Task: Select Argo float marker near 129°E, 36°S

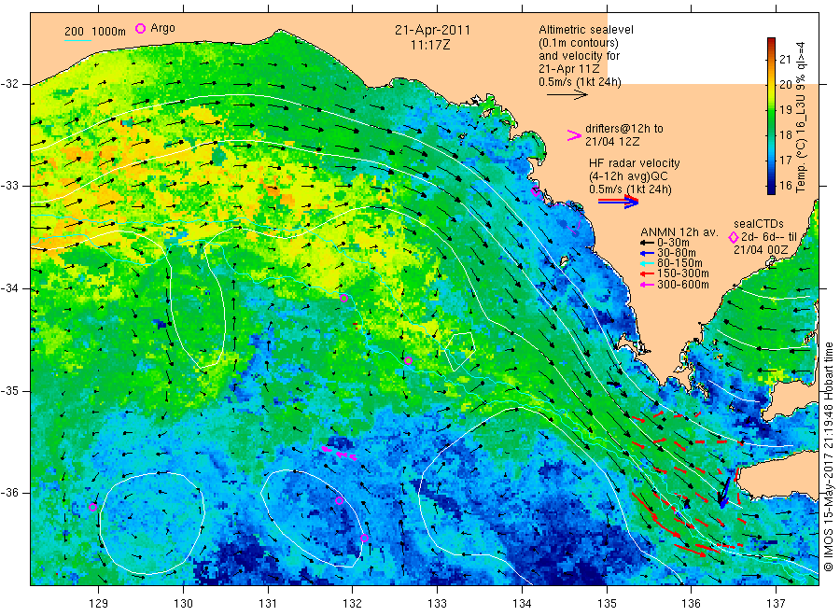Action: click(x=92, y=507)
